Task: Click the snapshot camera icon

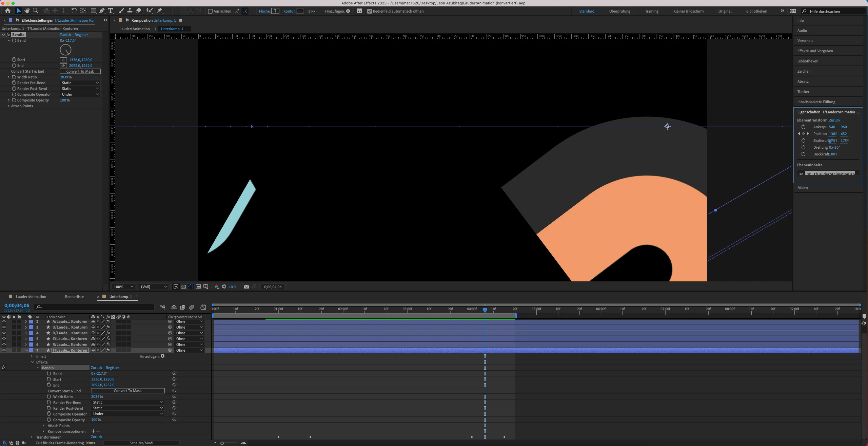Action: [246, 287]
